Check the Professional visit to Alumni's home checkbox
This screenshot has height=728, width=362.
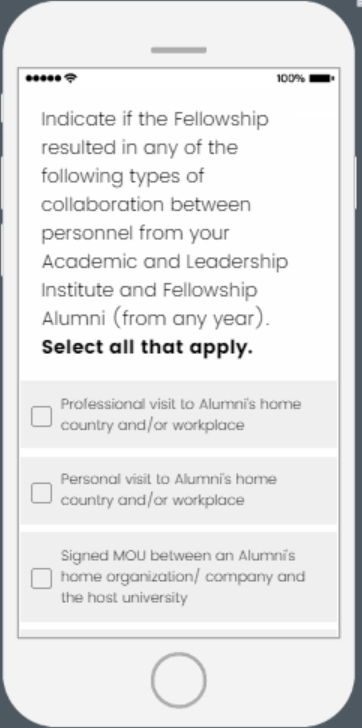click(x=41, y=416)
